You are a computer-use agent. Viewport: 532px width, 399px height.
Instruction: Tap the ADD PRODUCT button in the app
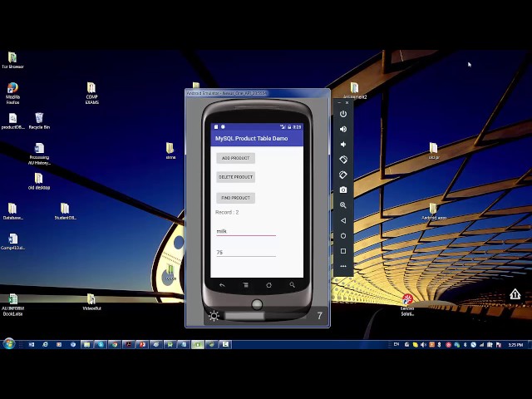point(235,158)
